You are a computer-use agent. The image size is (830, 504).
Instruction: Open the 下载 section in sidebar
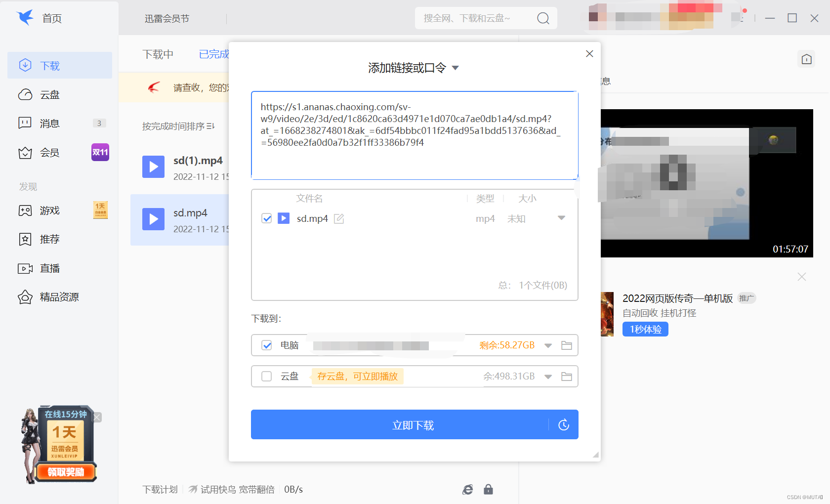point(60,65)
